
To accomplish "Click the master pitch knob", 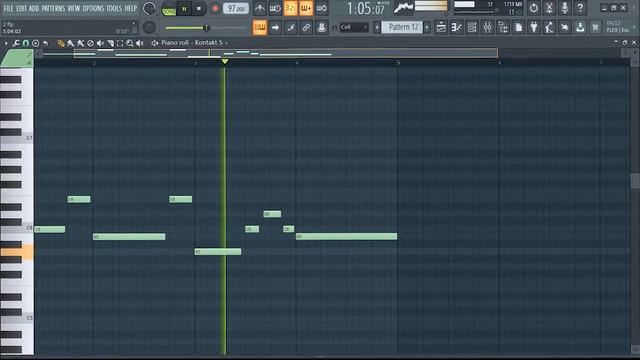I will [x=149, y=27].
